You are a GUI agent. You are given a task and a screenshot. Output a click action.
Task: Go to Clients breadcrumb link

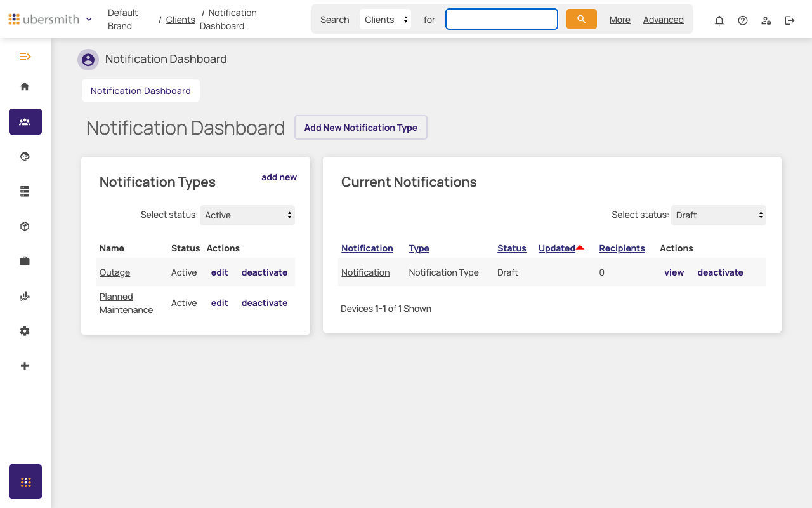click(x=181, y=20)
